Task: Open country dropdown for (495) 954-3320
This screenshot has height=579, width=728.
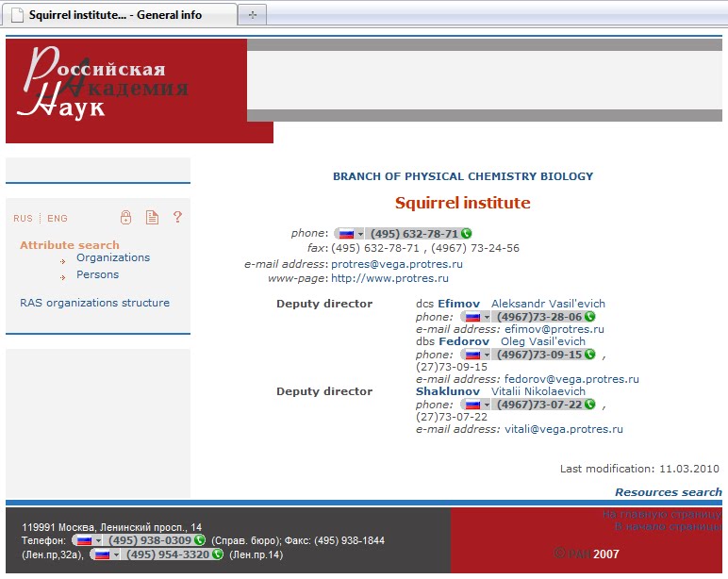Action: 116,554
